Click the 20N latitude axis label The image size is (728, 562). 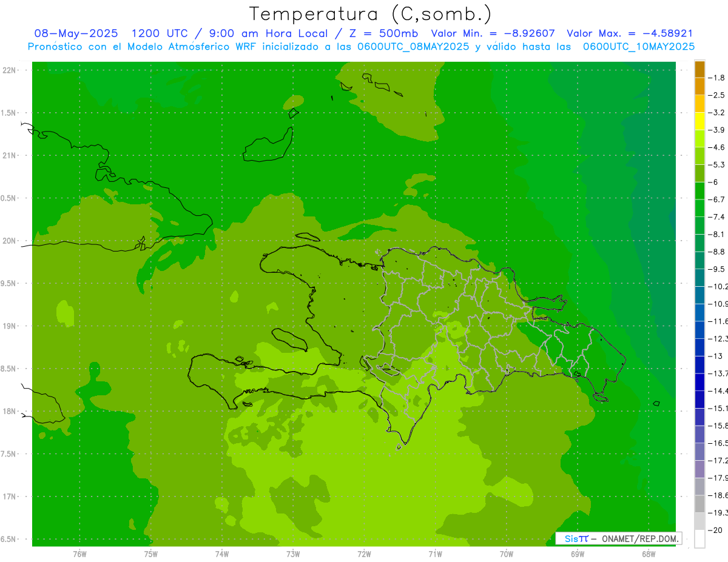pos(10,241)
